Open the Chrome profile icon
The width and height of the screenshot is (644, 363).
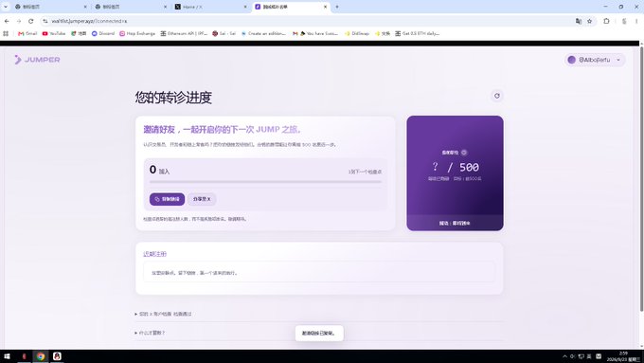click(624, 21)
